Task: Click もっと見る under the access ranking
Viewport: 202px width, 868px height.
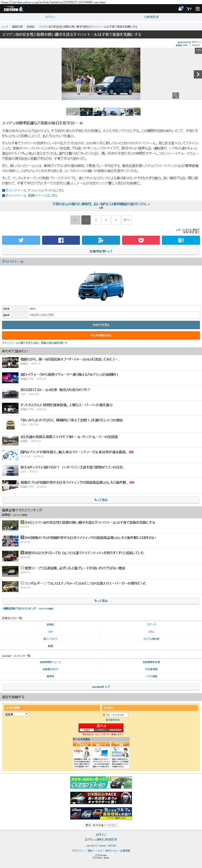Action: pos(101,600)
